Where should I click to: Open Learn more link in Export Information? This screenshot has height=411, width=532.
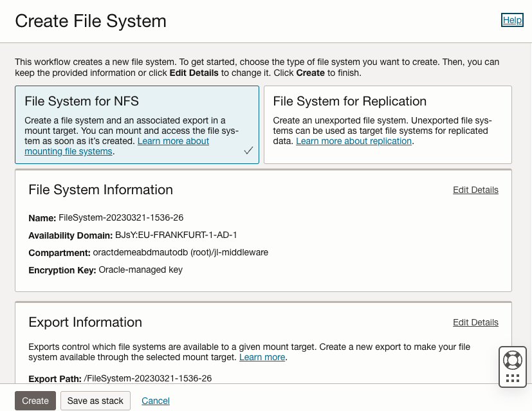pyautogui.click(x=262, y=357)
